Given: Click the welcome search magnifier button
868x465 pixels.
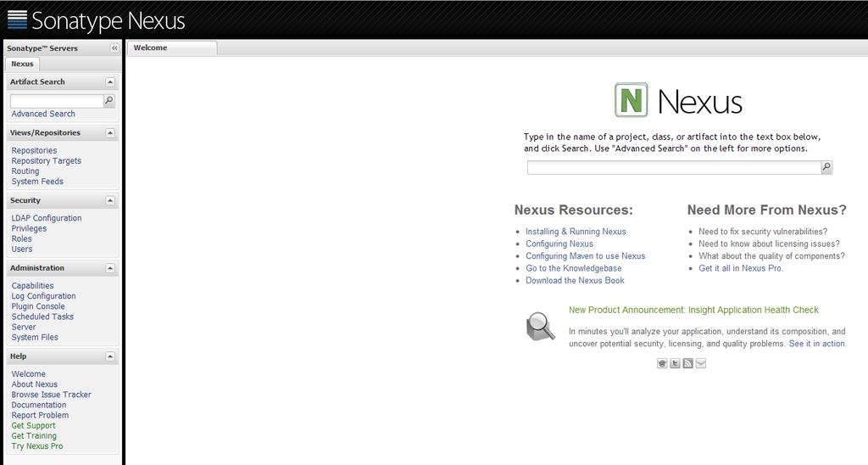Looking at the screenshot, I should 826,167.
